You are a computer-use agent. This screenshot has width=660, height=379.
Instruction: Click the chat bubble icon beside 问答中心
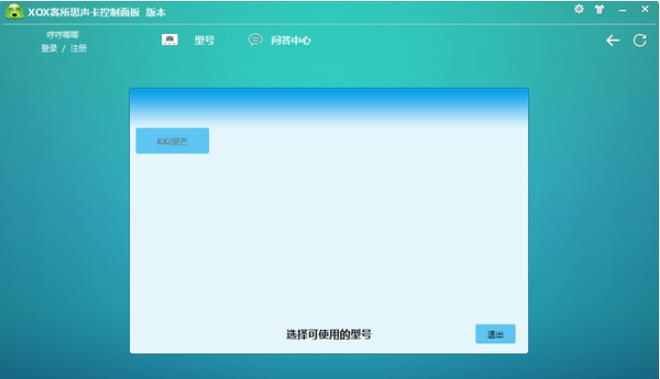coord(255,40)
